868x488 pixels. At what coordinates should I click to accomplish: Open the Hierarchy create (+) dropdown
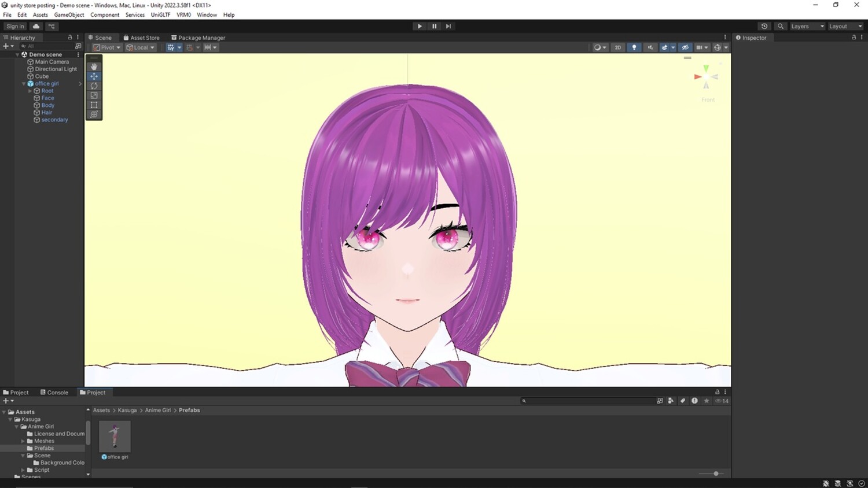8,46
